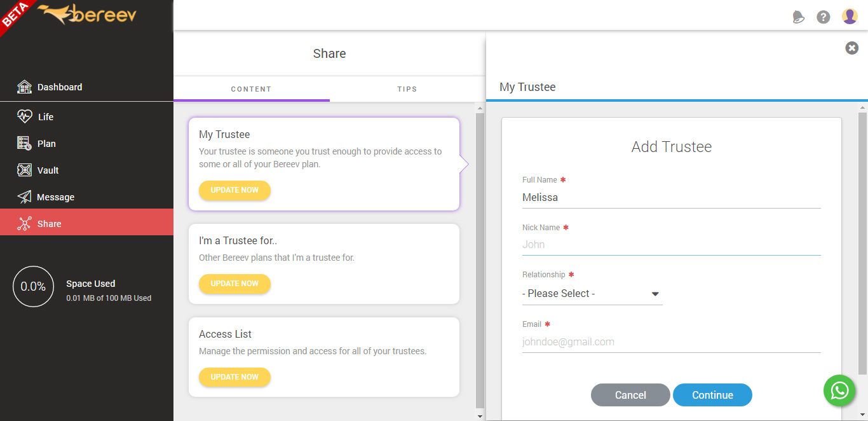Image resolution: width=868 pixels, height=421 pixels.
Task: Click the Add Trustee heading
Action: coord(672,147)
